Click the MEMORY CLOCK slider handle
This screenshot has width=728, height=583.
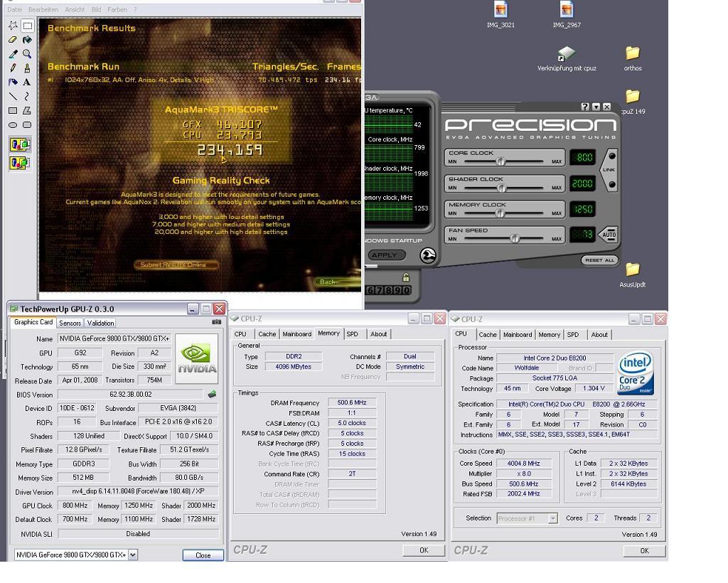point(500,213)
